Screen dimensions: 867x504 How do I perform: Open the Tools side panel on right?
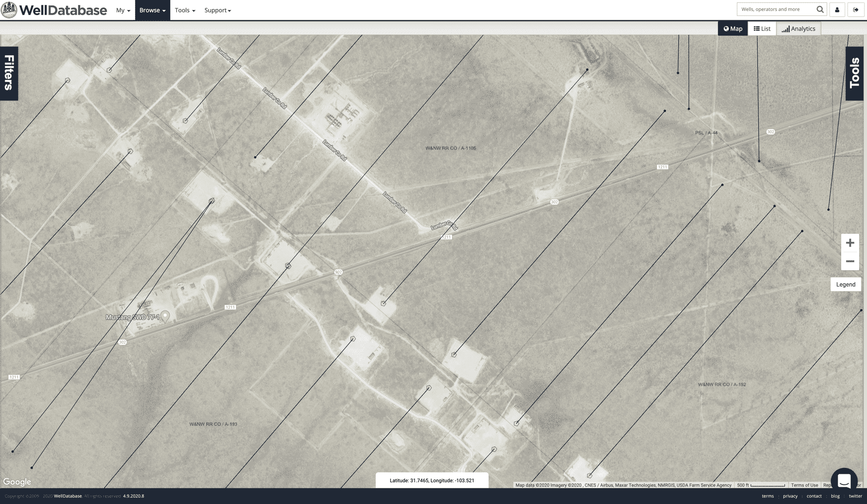[x=854, y=73]
